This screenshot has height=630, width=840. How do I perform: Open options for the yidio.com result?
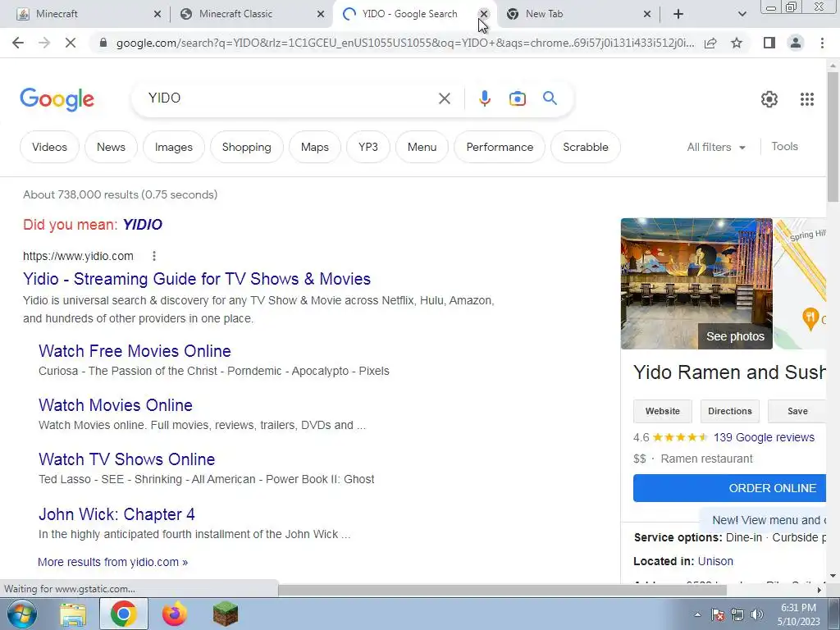point(154,256)
